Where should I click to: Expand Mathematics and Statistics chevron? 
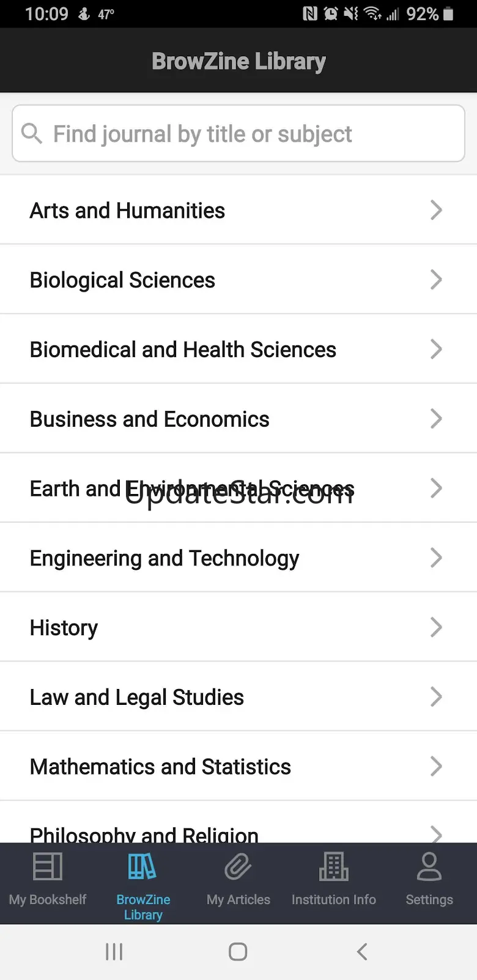coord(436,766)
